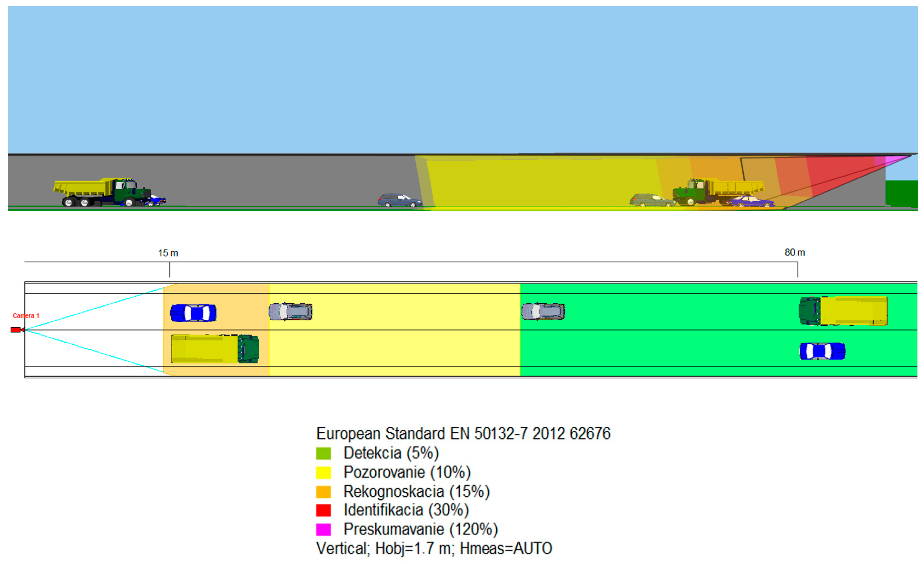
Task: Click the red Camera 1 icon
Action: (x=15, y=330)
